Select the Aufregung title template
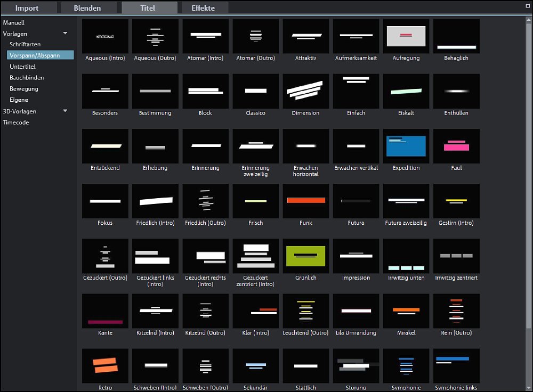Viewport: 533px width, 392px height. [406, 36]
